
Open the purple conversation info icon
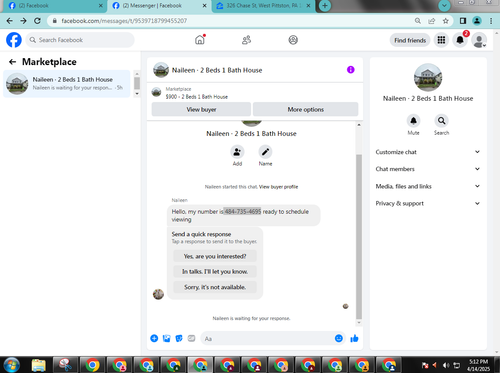351,70
